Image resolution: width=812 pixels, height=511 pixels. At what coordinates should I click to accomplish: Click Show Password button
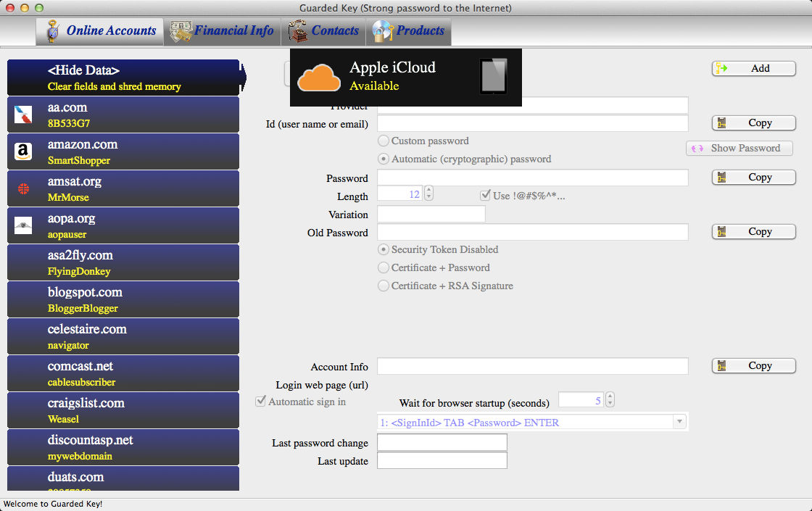click(739, 148)
